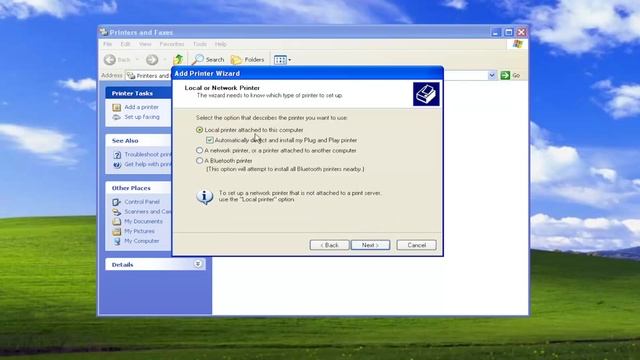640x360 pixels.
Task: Choose A Bluetooth printer option
Action: coord(200,161)
